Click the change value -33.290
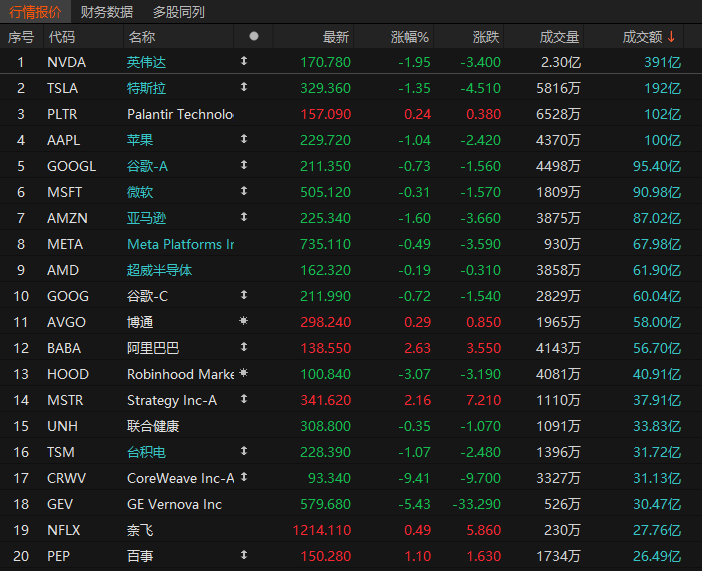Image resolution: width=702 pixels, height=571 pixels. click(x=476, y=504)
